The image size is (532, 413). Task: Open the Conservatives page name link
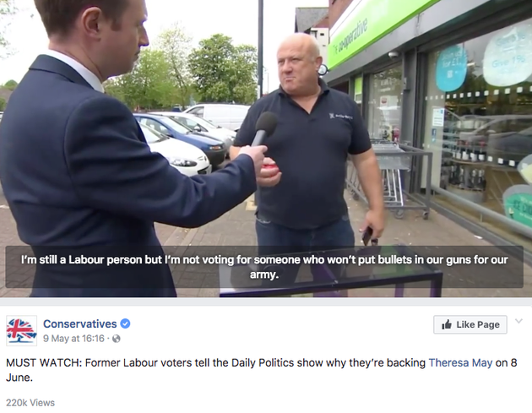tap(79, 323)
